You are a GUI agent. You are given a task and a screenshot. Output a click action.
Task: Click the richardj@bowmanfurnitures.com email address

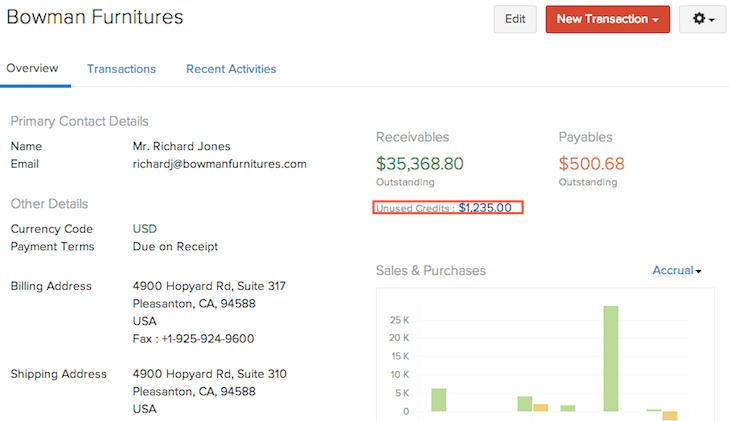(219, 164)
